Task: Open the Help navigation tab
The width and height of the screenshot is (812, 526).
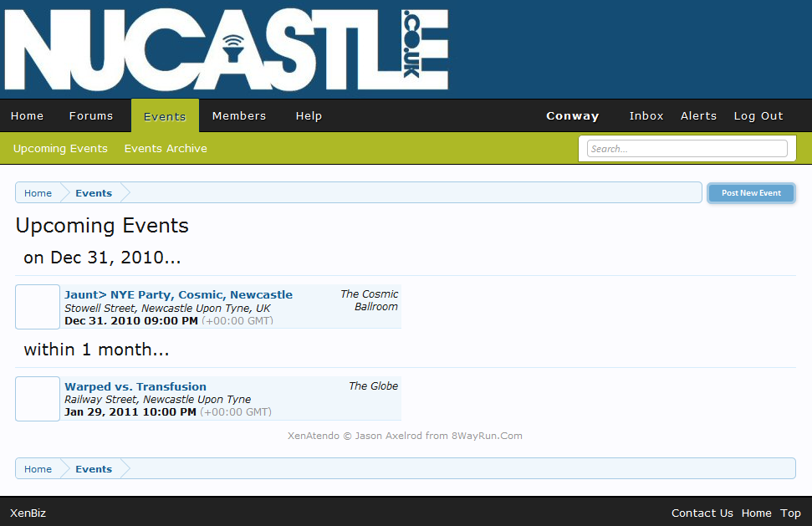Action: [309, 116]
